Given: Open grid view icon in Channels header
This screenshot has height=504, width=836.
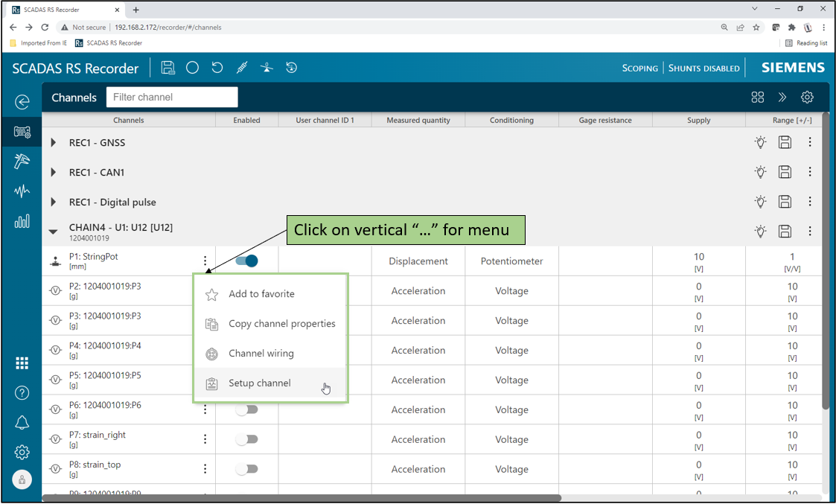Looking at the screenshot, I should (758, 97).
